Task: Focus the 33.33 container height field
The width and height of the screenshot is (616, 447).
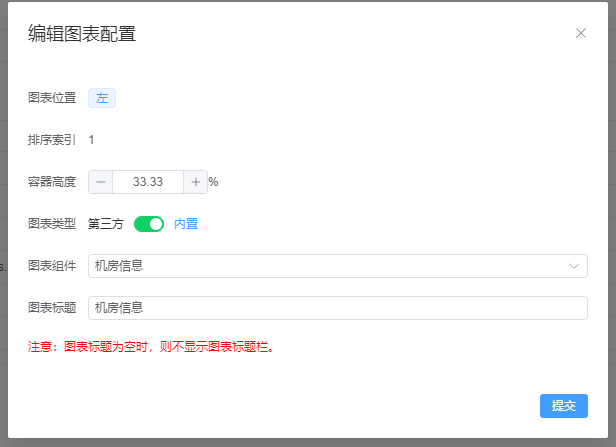Action: pos(148,182)
